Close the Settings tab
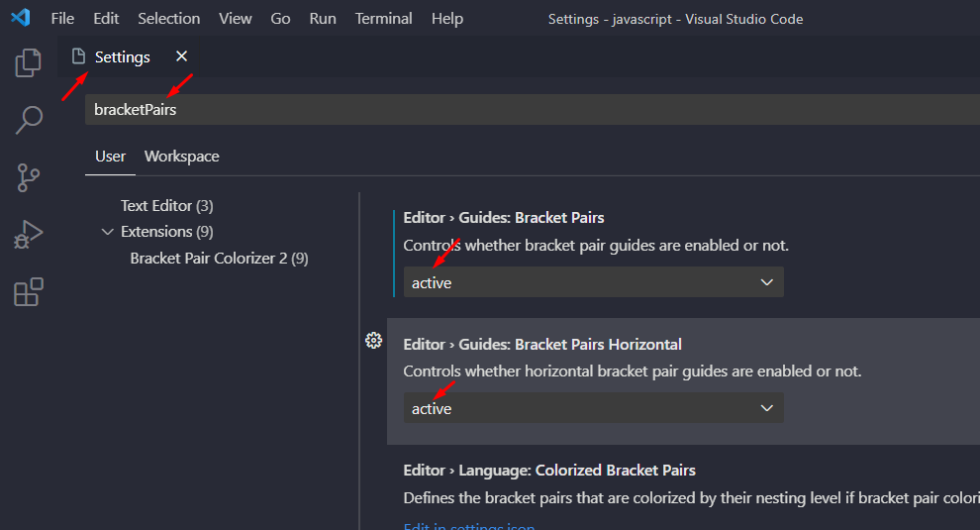The image size is (980, 530). (181, 56)
